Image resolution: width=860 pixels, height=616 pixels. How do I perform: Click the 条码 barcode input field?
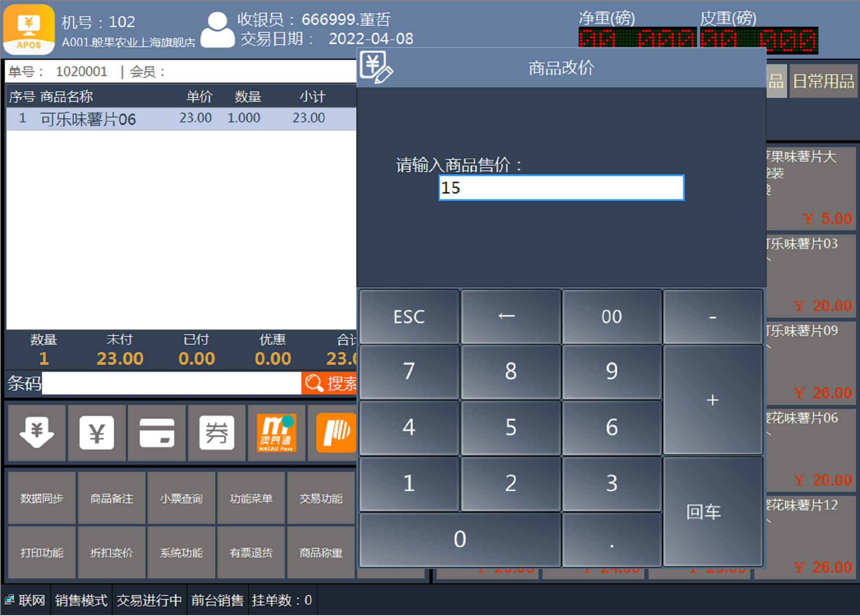click(171, 384)
